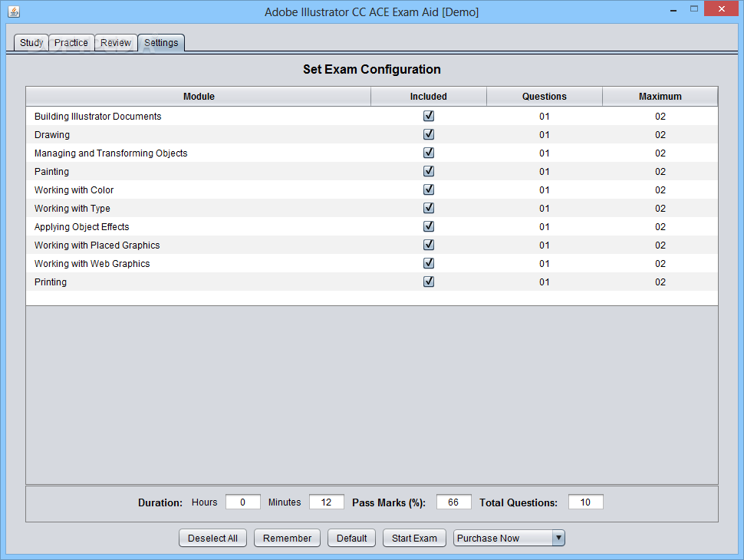Select Working with Color module name
Image resolution: width=744 pixels, height=560 pixels.
[74, 189]
